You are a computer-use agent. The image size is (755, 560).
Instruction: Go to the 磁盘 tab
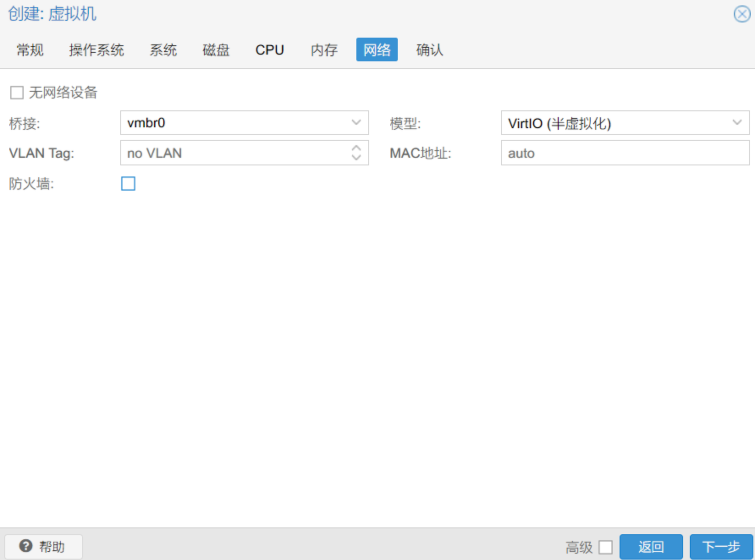point(216,50)
